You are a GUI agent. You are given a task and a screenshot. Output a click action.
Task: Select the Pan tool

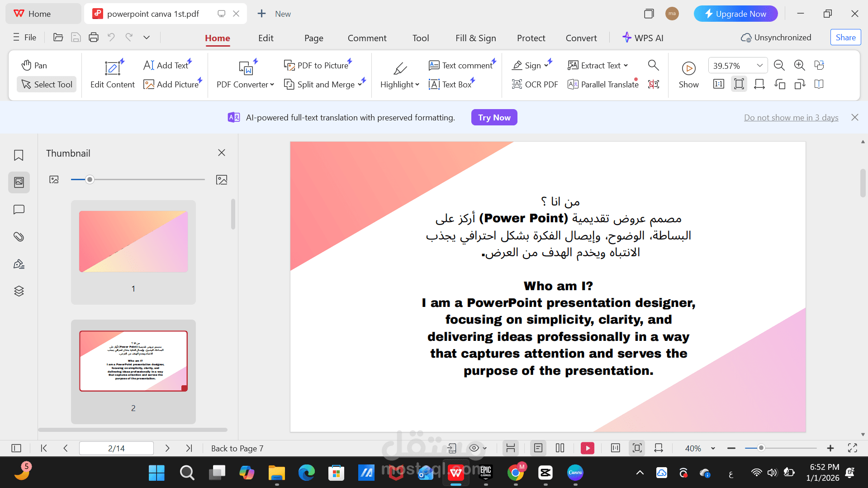coord(34,65)
